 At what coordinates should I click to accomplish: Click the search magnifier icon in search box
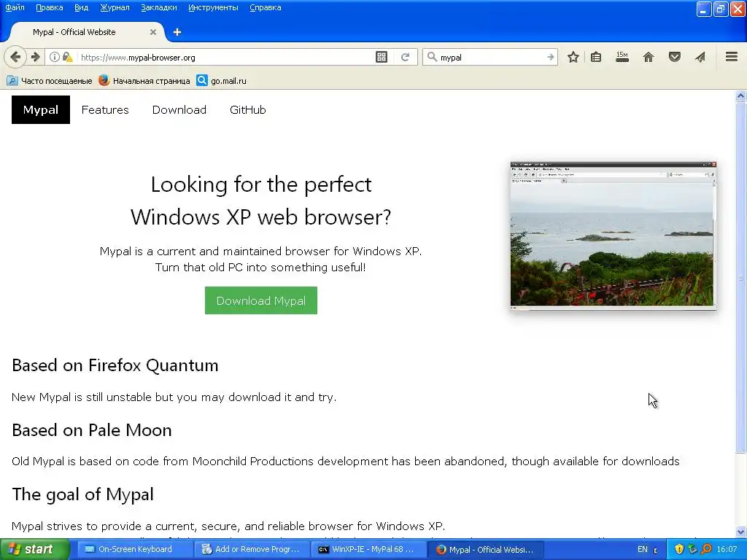(432, 57)
